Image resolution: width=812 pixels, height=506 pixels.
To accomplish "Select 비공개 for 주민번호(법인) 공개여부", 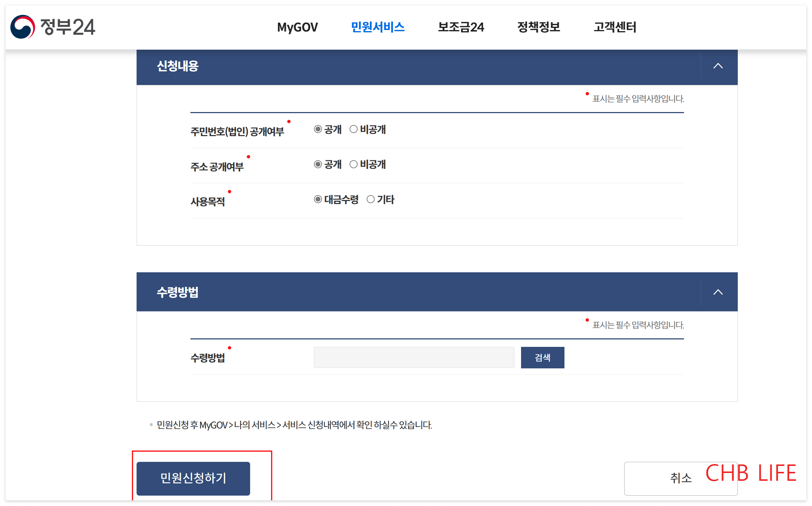I will tap(354, 129).
